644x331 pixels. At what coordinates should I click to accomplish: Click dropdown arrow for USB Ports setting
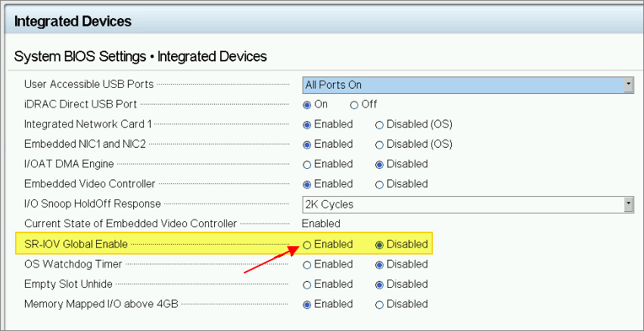(628, 85)
